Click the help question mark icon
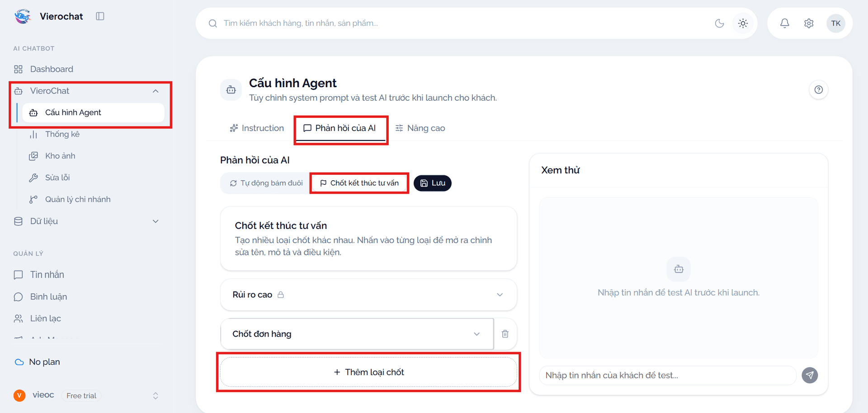Viewport: 868px width, 413px height. coord(818,89)
